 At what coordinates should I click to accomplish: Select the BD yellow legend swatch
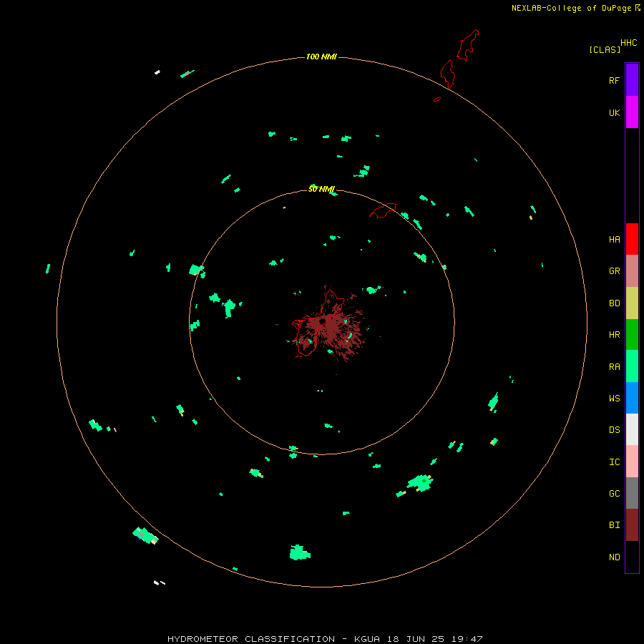(632, 303)
